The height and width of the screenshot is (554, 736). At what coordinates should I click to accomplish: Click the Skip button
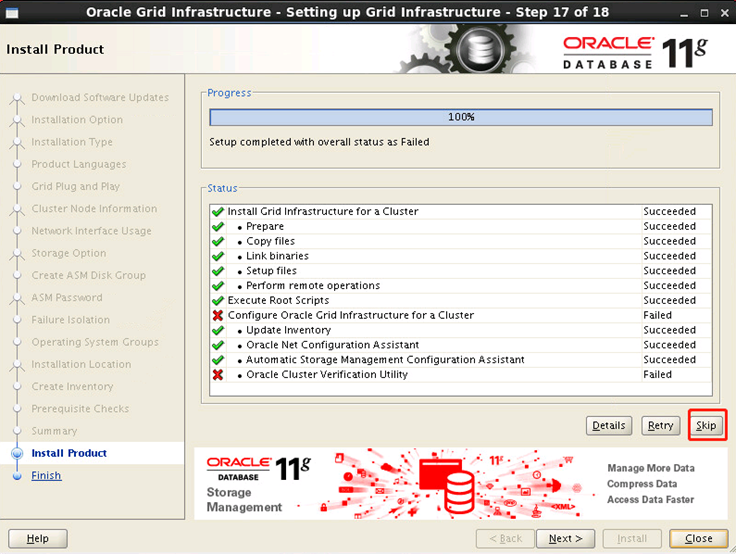[707, 425]
